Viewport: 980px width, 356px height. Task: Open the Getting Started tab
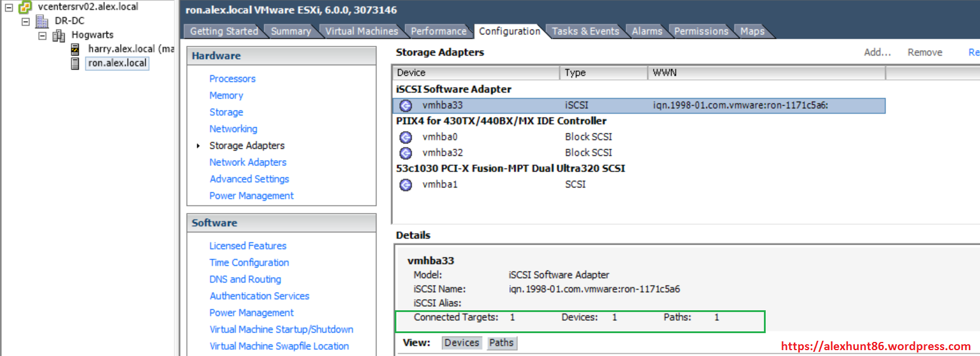[224, 31]
